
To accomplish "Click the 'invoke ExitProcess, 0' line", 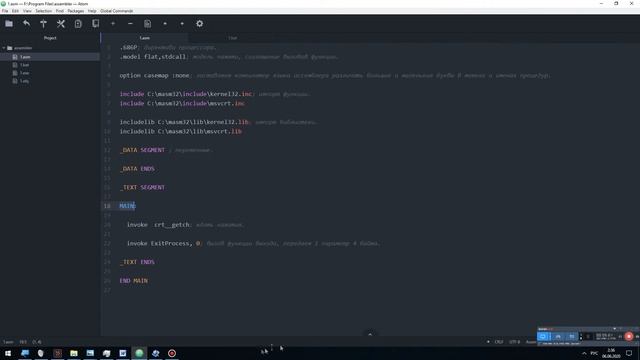I will click(x=163, y=244).
